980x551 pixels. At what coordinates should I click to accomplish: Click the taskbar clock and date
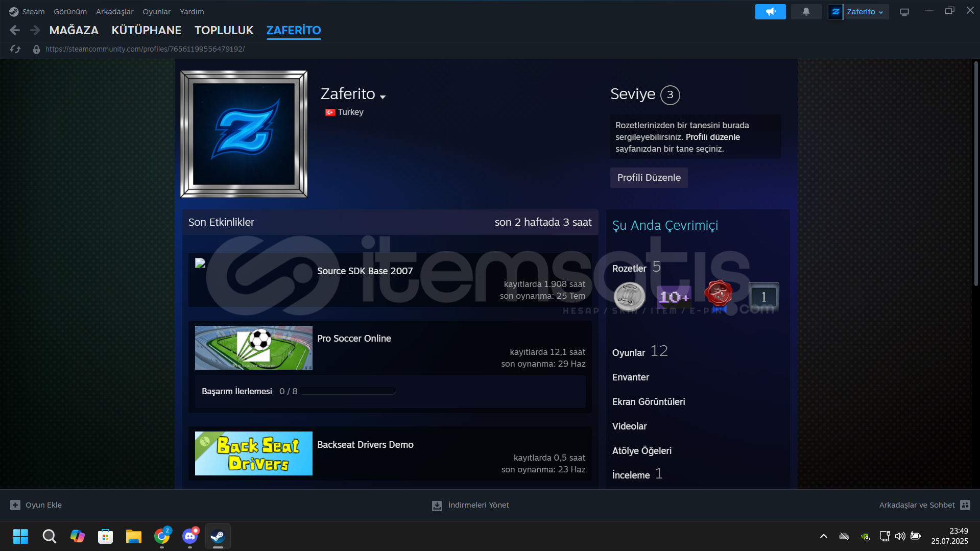[x=949, y=536]
